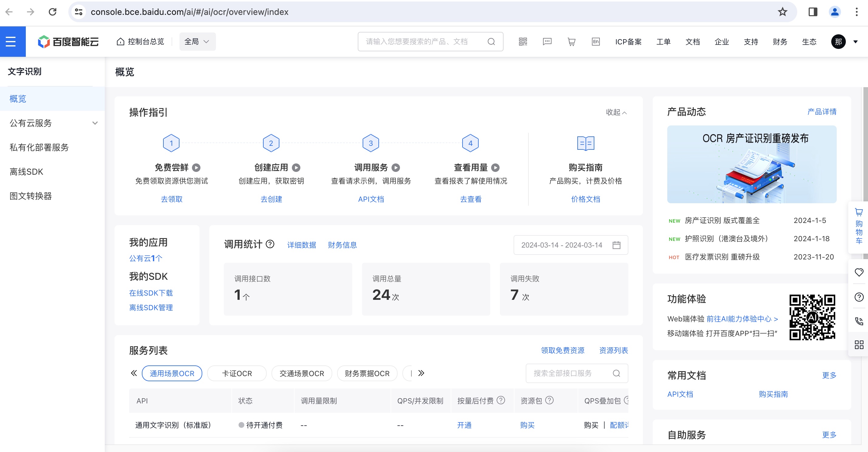Click 去查看 usage link

point(471,199)
